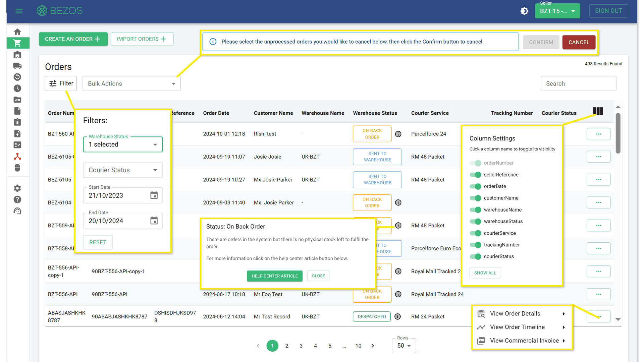Open the folder with checkmark sidebar icon

pyautogui.click(x=17, y=100)
